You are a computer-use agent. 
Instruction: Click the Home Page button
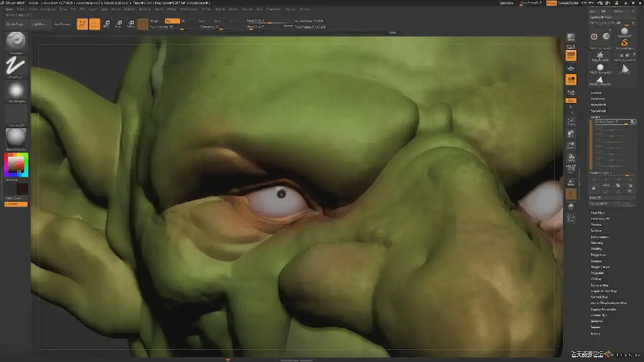[15, 24]
